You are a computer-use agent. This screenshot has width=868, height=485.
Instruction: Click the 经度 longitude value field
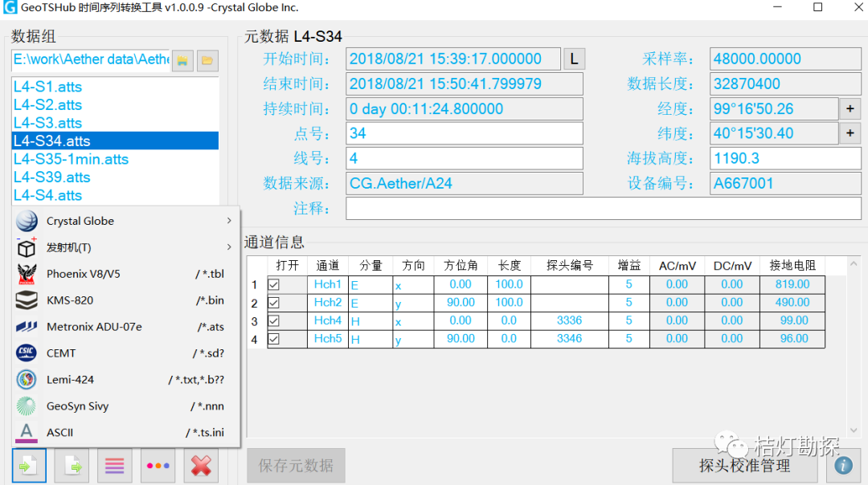pyautogui.click(x=774, y=109)
